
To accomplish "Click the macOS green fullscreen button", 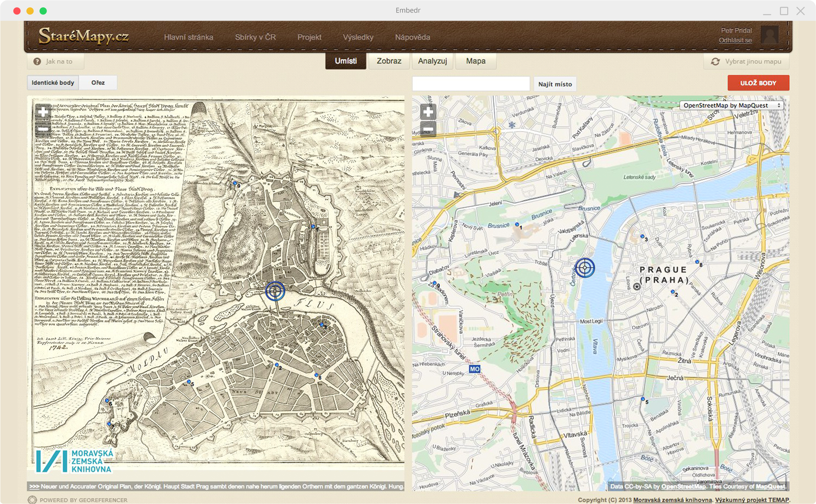I will (x=43, y=11).
